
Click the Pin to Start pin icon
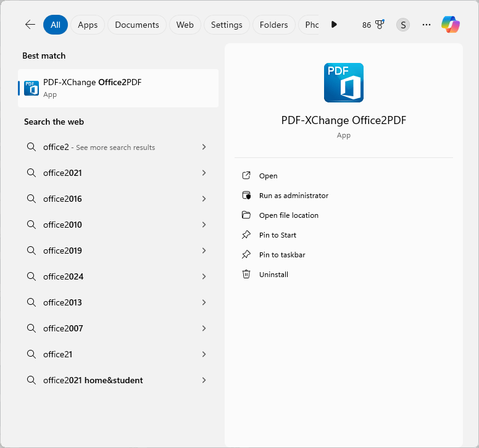click(246, 234)
